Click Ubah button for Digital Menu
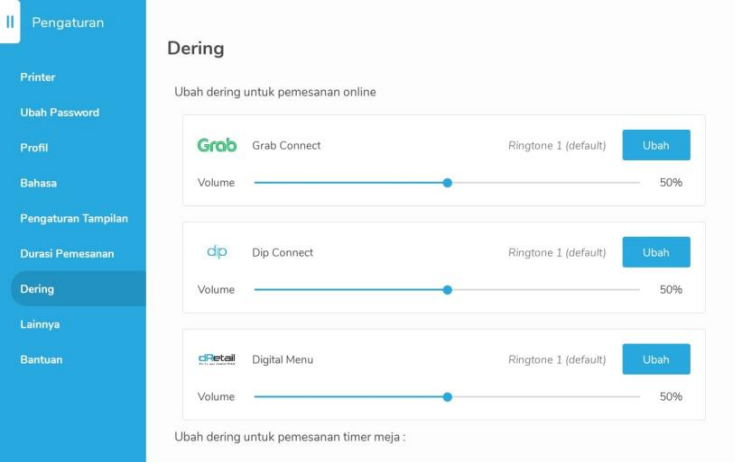 point(656,359)
